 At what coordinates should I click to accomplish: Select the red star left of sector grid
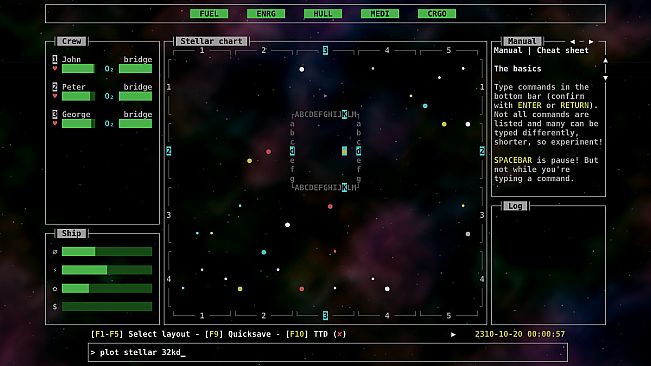(x=269, y=152)
